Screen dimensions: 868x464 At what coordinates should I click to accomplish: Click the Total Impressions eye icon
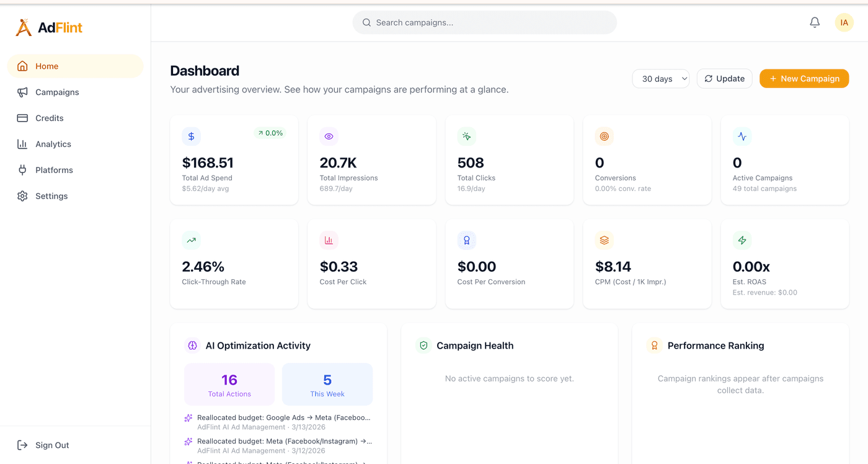point(329,136)
